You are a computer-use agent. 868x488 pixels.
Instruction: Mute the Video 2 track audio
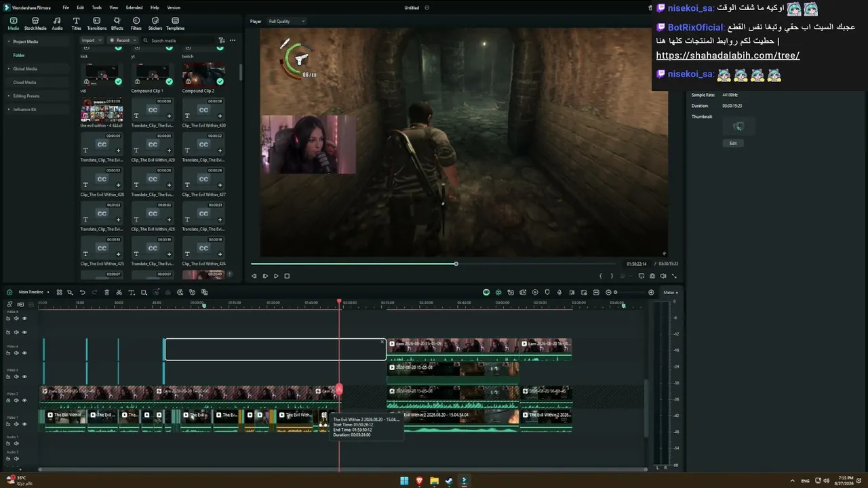[16, 401]
